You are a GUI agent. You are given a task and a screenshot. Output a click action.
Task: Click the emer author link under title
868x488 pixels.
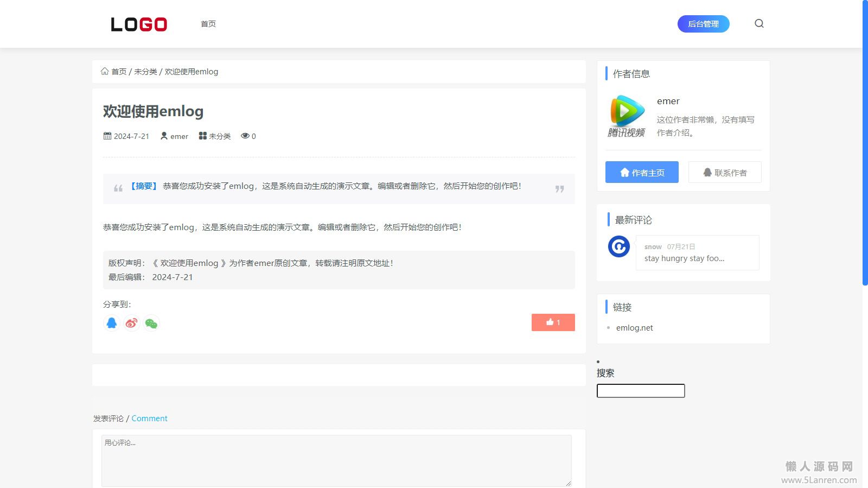(179, 136)
